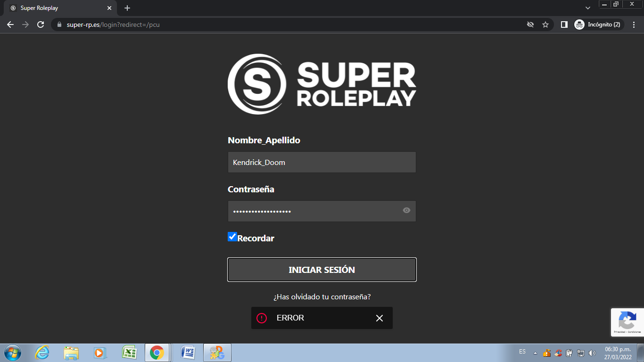Click the Show desktop strip

(x=641, y=353)
